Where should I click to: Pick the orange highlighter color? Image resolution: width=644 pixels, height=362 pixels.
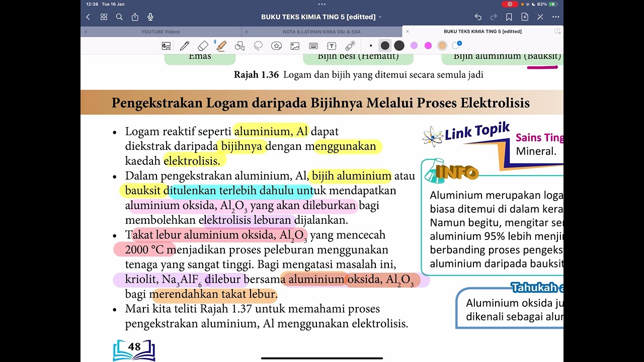tap(442, 46)
